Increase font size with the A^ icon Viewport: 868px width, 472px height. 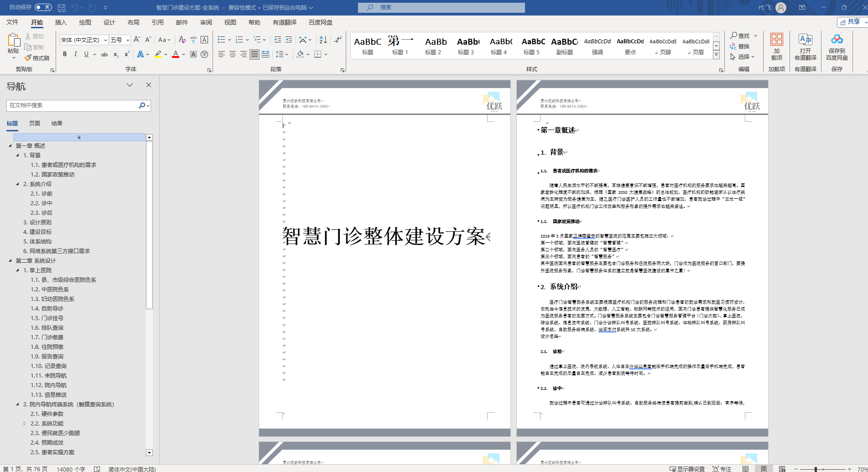tap(137, 40)
